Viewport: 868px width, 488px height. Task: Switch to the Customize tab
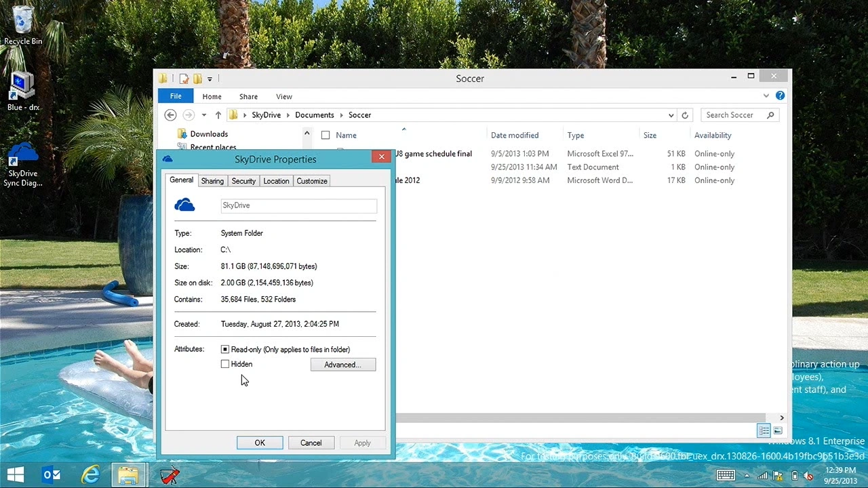point(312,181)
